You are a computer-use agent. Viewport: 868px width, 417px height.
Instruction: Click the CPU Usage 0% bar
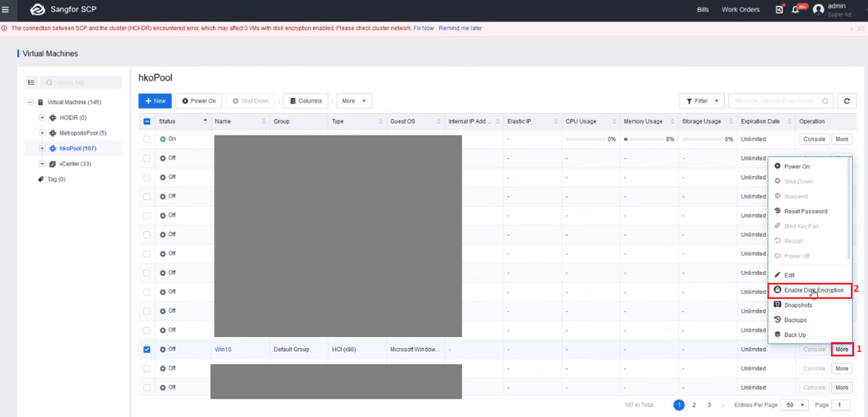(x=586, y=139)
